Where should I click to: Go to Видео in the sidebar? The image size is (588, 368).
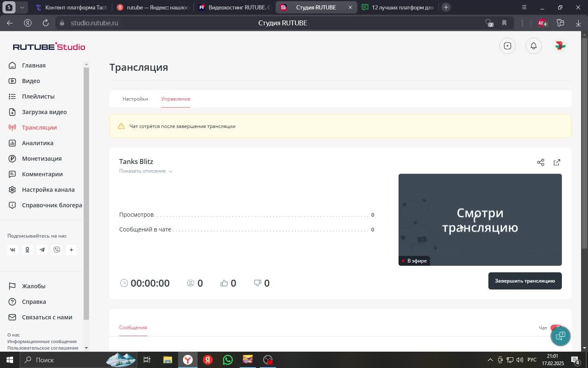[x=24, y=81]
